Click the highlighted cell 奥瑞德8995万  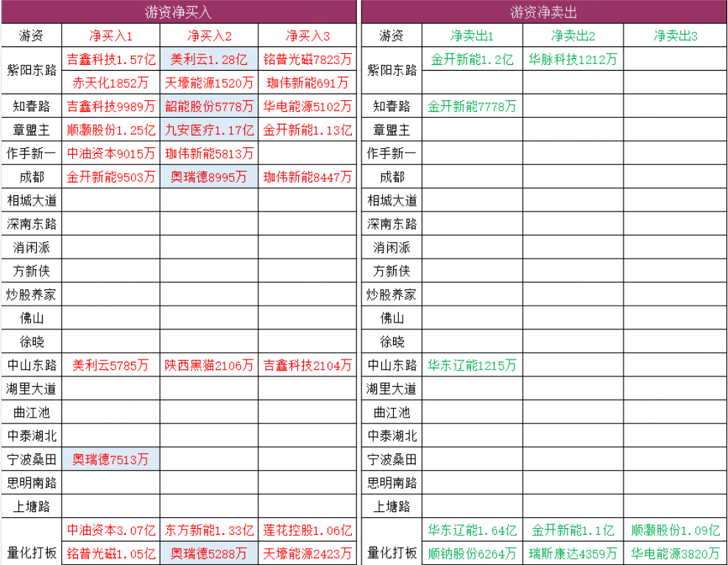tap(209, 177)
